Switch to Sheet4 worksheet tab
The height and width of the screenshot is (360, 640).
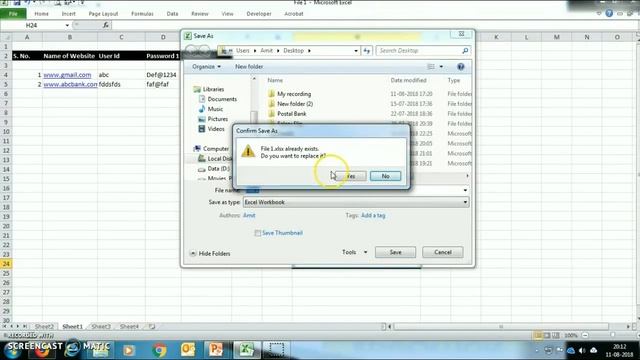tap(129, 327)
